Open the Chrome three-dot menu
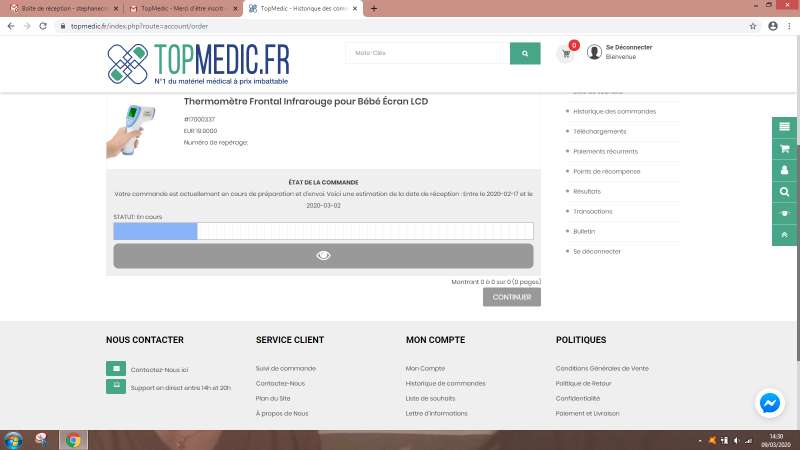This screenshot has width=800, height=450. pyautogui.click(x=789, y=26)
